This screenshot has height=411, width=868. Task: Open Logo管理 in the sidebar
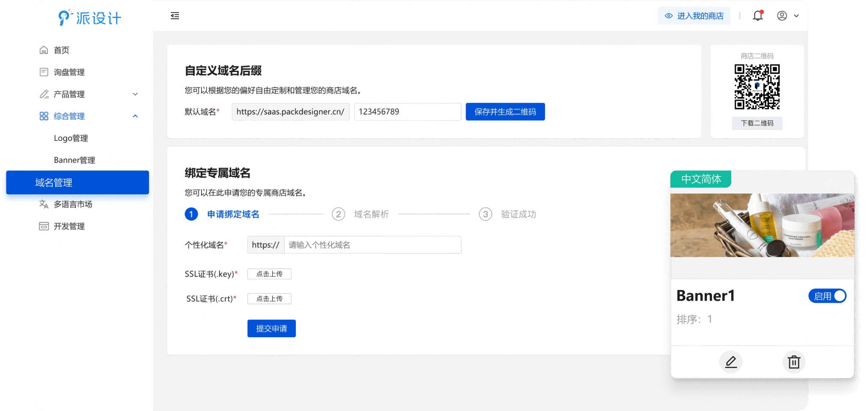[x=71, y=138]
